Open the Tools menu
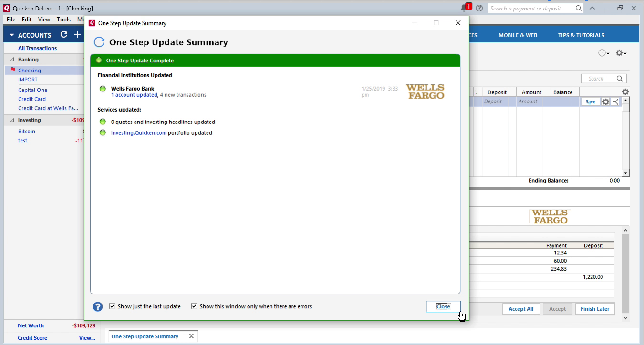This screenshot has width=644, height=345. pyautogui.click(x=63, y=20)
